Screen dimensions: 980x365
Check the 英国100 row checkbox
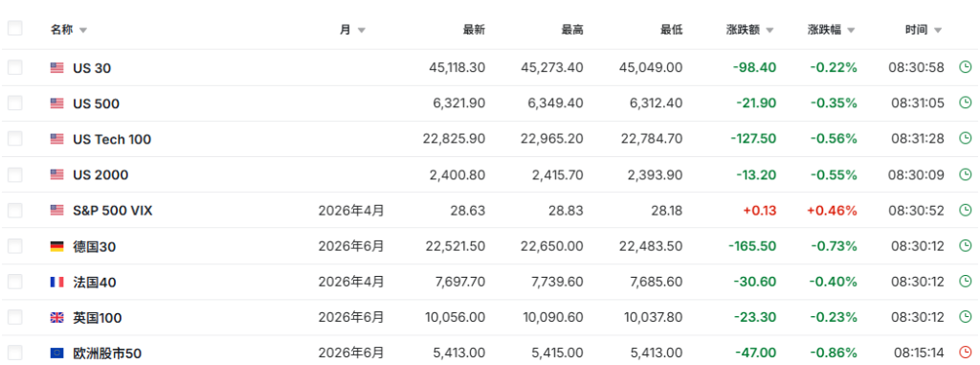pyautogui.click(x=15, y=317)
